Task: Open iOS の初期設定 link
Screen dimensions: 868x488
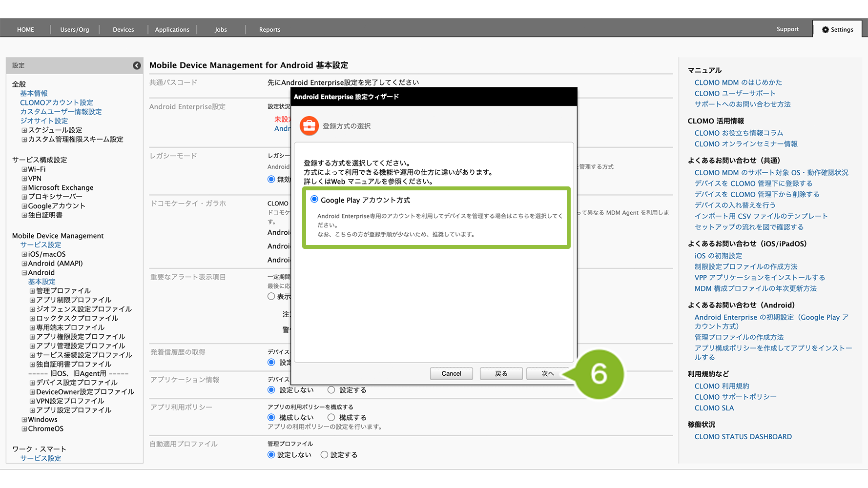Action: (718, 256)
